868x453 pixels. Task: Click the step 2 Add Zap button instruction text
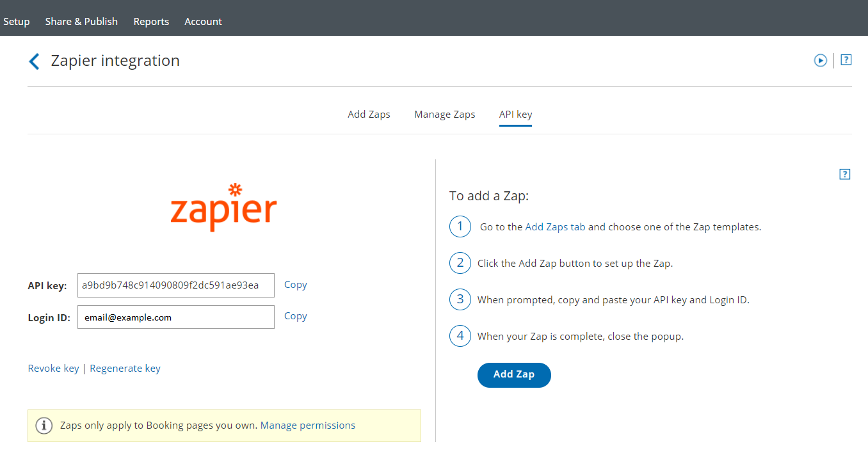coord(575,264)
